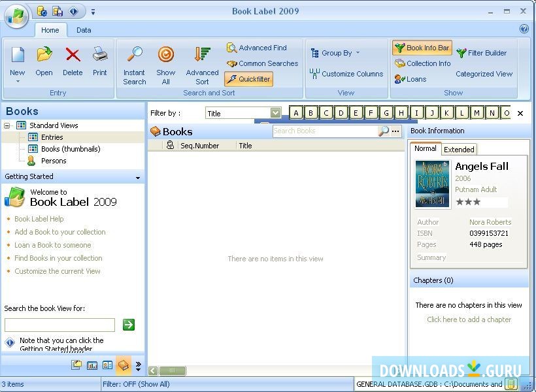Open the Filter by Title combo box
536x392 pixels.
click(243, 113)
